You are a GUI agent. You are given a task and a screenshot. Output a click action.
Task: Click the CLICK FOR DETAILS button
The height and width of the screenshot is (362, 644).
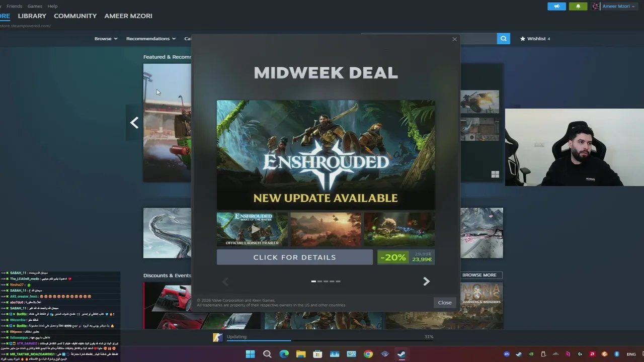click(x=294, y=257)
